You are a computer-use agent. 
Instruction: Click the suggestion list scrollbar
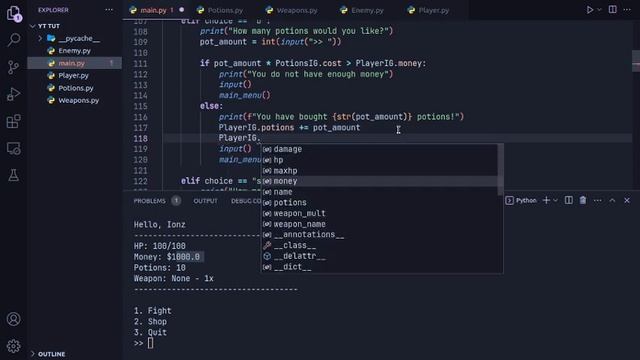coord(500,169)
